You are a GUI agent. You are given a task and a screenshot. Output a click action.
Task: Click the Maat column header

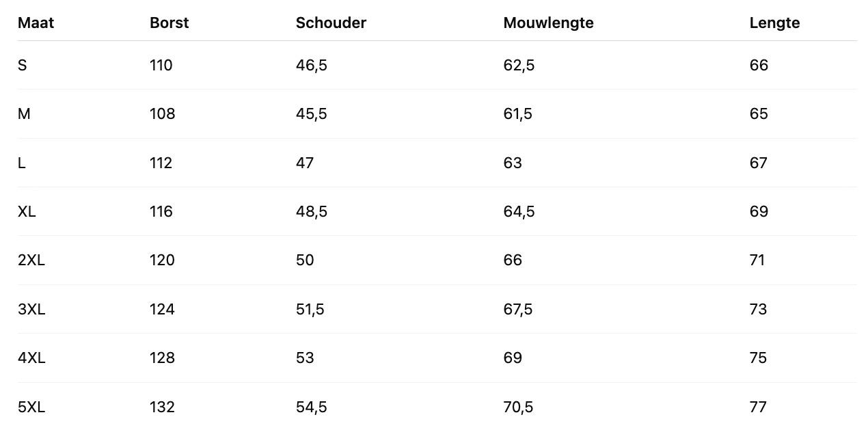click(x=36, y=23)
